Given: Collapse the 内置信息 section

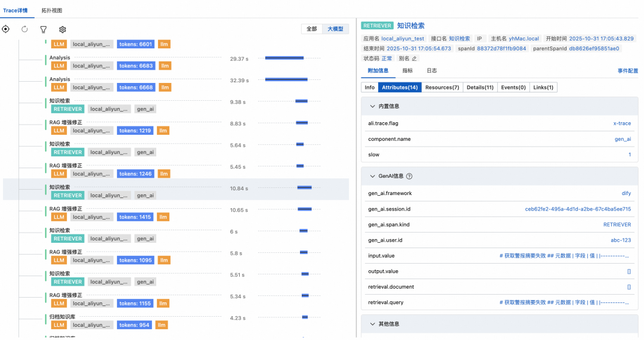Looking at the screenshot, I should 373,106.
